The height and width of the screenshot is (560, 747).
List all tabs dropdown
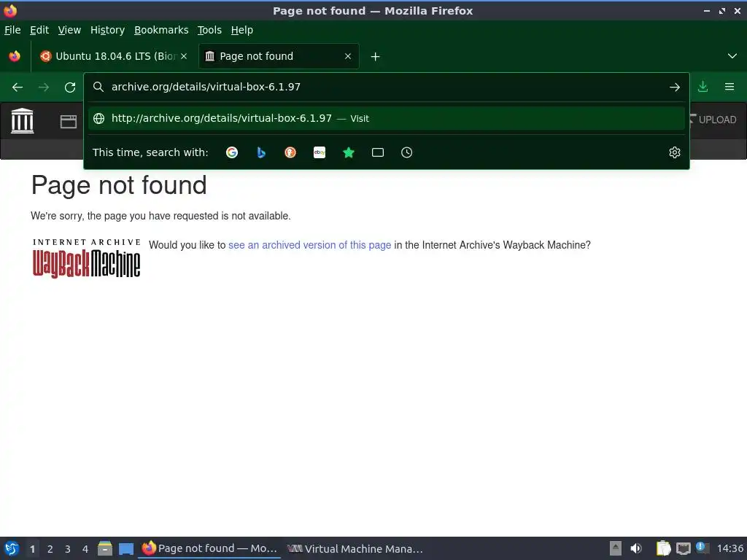pyautogui.click(x=732, y=56)
